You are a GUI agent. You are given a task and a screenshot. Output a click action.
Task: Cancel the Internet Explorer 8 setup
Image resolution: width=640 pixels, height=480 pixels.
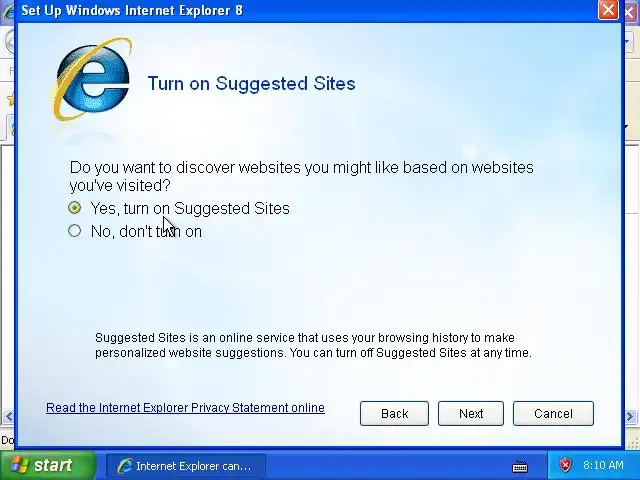(553, 413)
